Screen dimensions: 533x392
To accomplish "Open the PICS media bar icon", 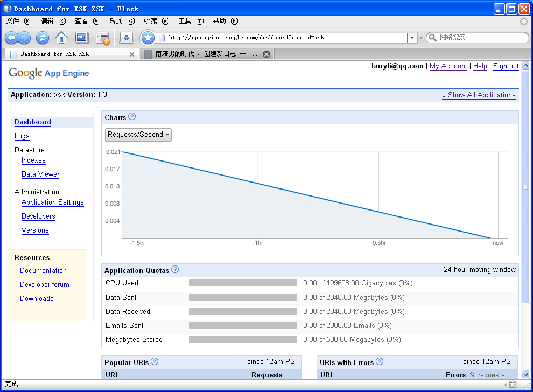I will pyautogui.click(x=82, y=37).
